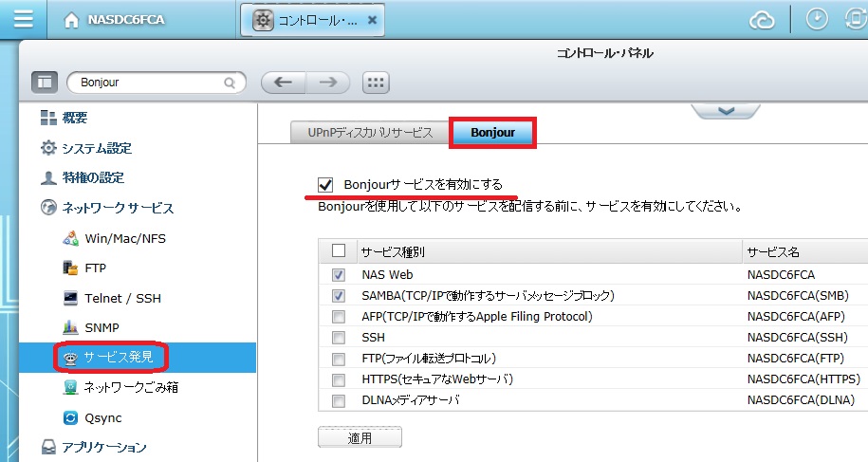Uncheck SAMBA service checkbox
The height and width of the screenshot is (462, 868).
tap(339, 296)
